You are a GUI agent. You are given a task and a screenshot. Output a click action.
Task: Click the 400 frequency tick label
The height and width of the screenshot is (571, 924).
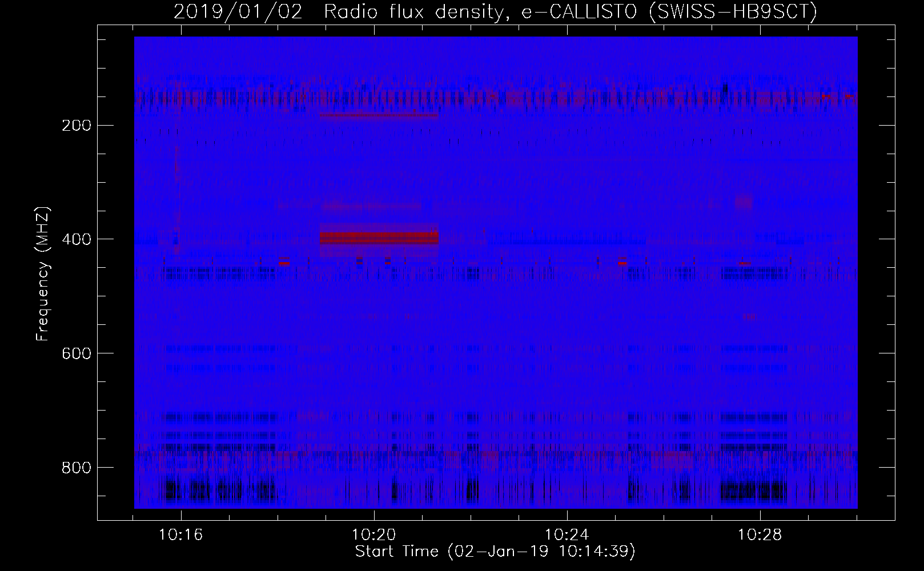[x=75, y=239]
